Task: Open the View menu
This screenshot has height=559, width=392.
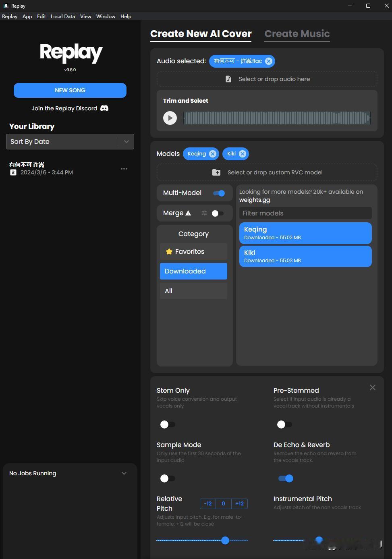Action: pos(86,17)
